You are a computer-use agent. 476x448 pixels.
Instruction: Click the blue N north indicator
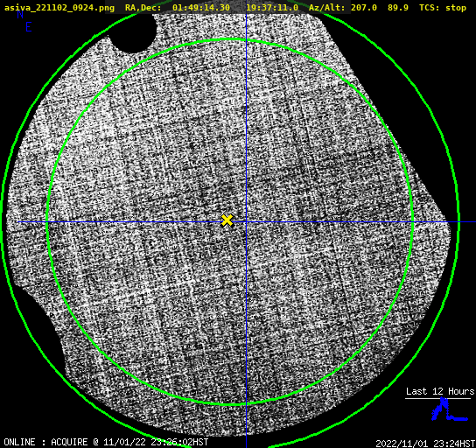click(x=20, y=15)
